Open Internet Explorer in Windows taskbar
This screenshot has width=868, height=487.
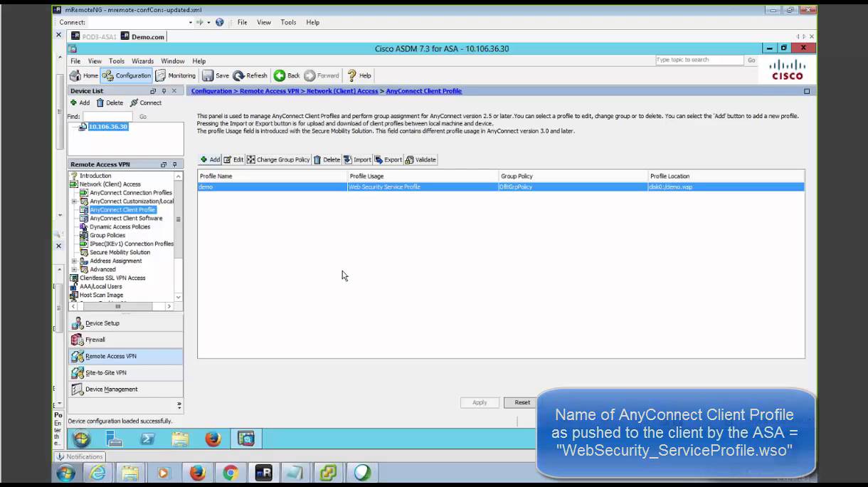pyautogui.click(x=97, y=473)
